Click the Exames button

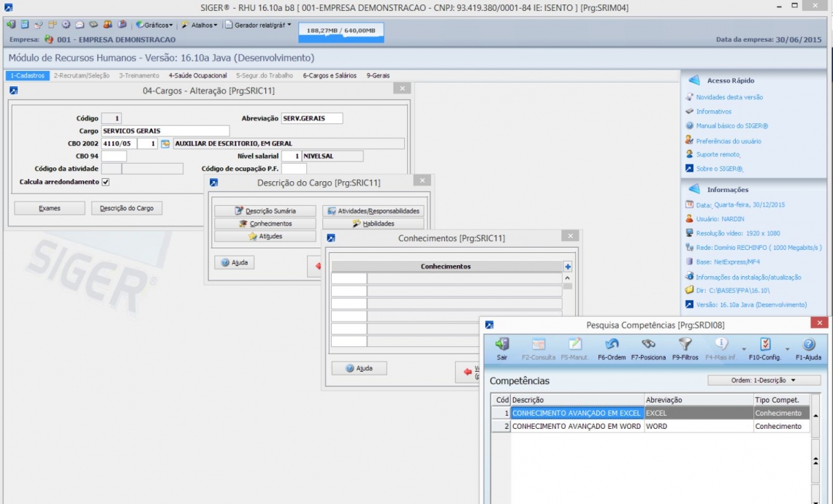[x=50, y=208]
